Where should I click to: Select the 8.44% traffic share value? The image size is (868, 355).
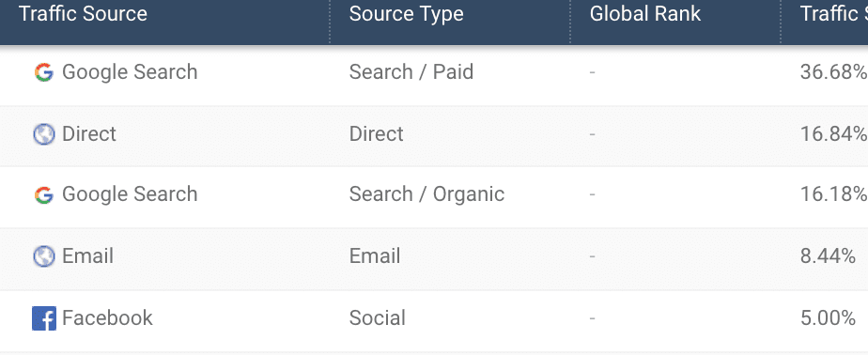click(829, 256)
